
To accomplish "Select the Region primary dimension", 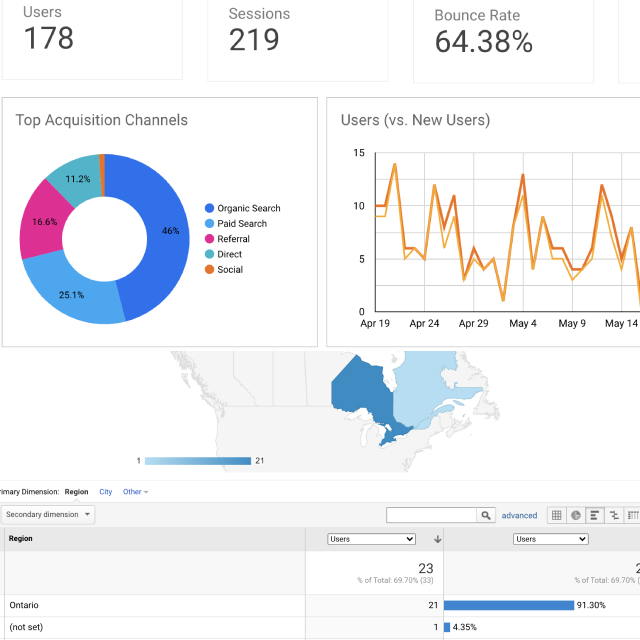I will click(76, 492).
